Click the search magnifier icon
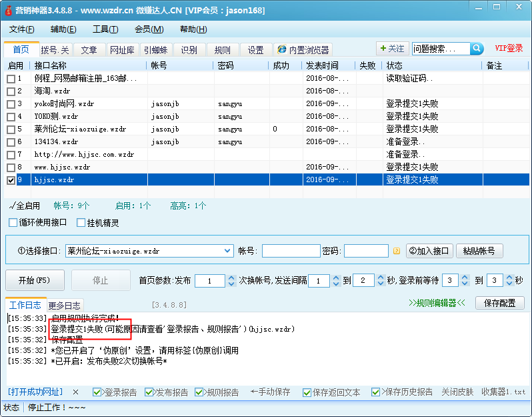This screenshot has width=532, height=417. click(x=477, y=49)
